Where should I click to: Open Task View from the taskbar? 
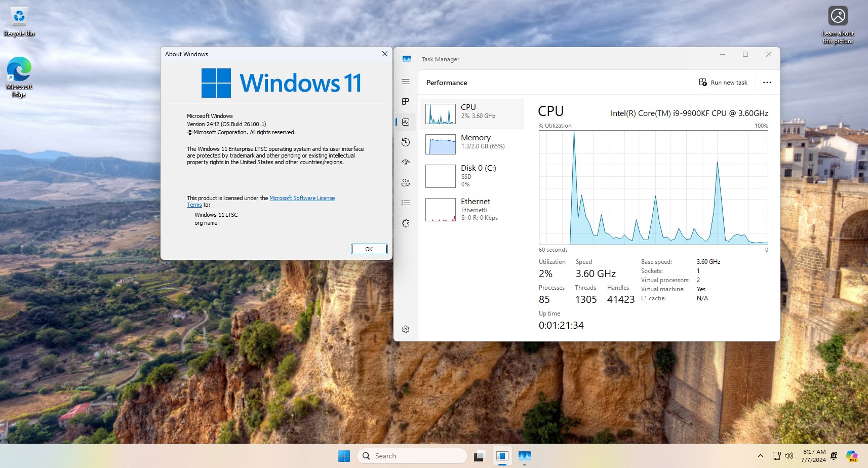pyautogui.click(x=480, y=456)
